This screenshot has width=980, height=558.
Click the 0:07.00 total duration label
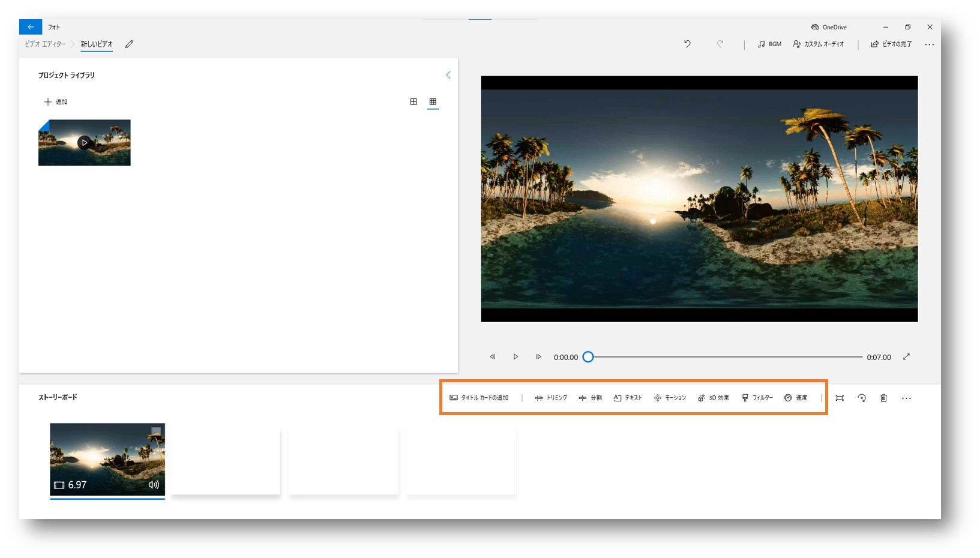(879, 357)
